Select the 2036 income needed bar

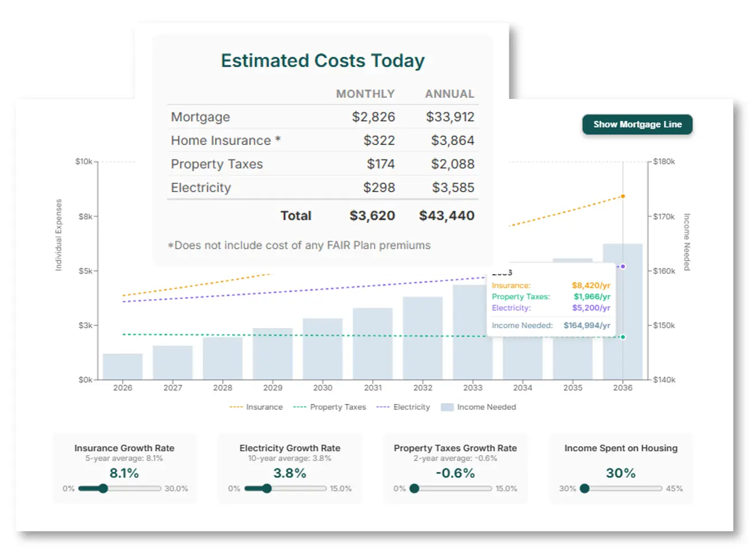(x=623, y=311)
